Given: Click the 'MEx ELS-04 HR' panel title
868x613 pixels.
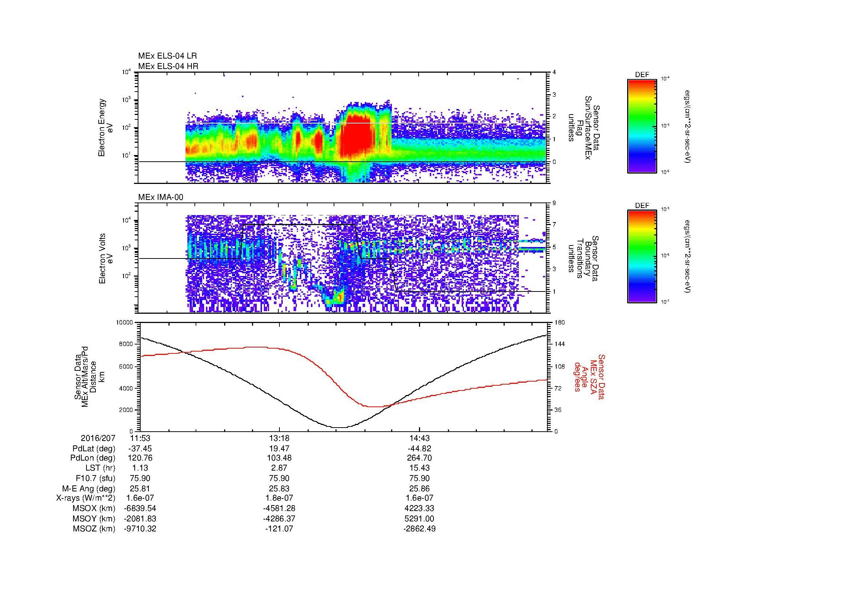Looking at the screenshot, I should (x=168, y=66).
